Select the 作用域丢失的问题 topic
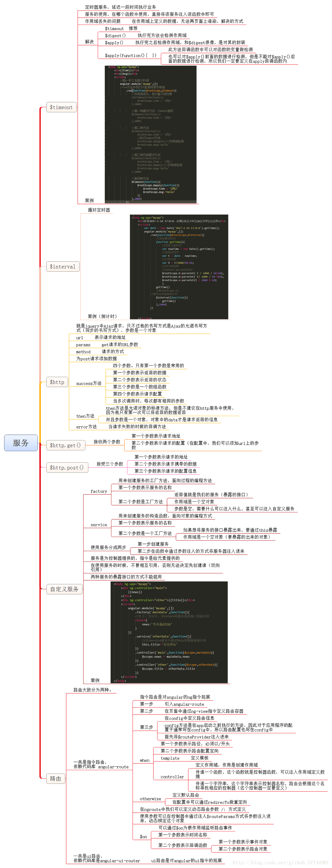The image size is (332, 868). point(103,21)
